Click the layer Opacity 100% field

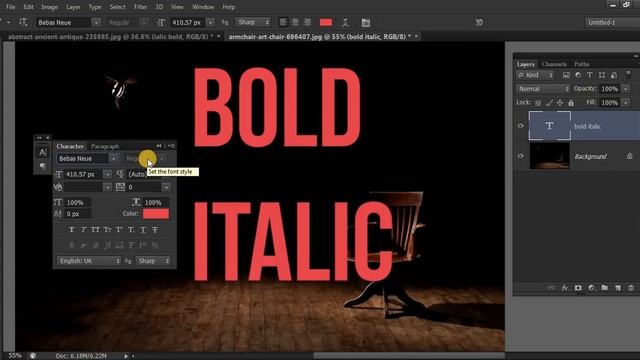point(610,89)
